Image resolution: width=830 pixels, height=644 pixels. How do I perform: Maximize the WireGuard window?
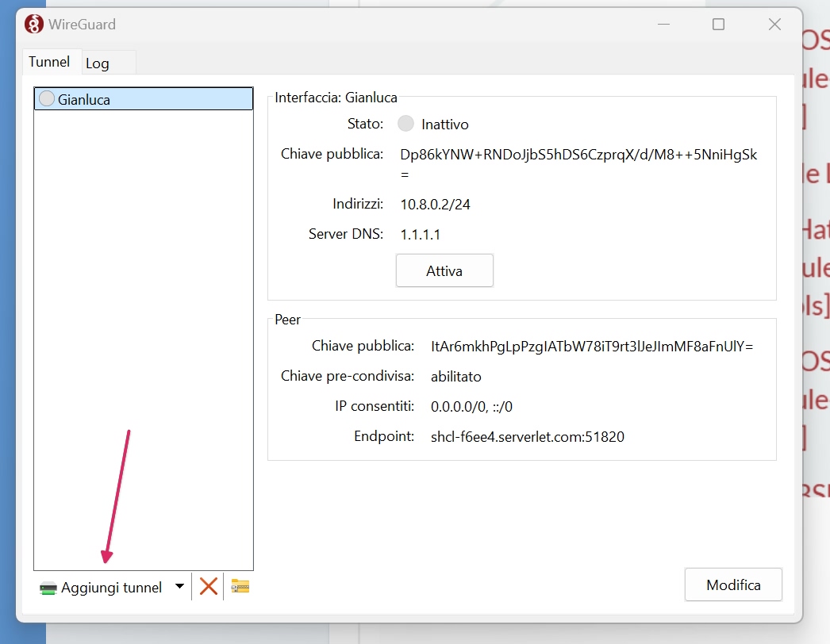point(718,25)
